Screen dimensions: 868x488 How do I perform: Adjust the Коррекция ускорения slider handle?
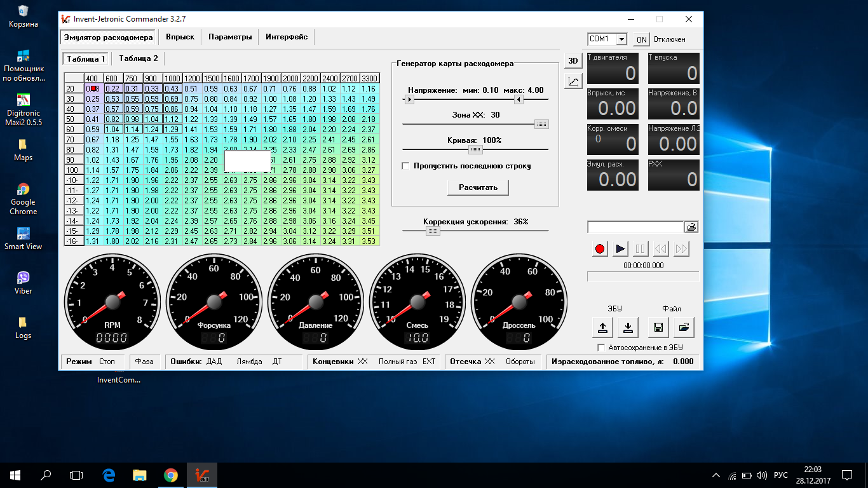(433, 231)
